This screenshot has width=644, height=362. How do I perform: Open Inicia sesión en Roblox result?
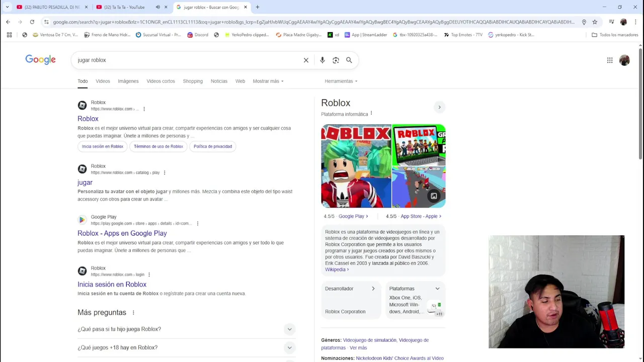[x=112, y=285]
